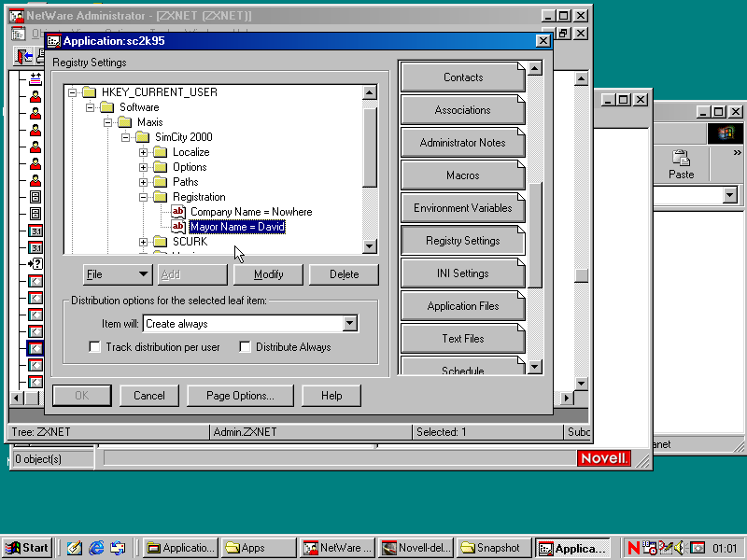Viewport: 747px width, 560px height.
Task: Open the Environment Variables page
Action: [463, 208]
